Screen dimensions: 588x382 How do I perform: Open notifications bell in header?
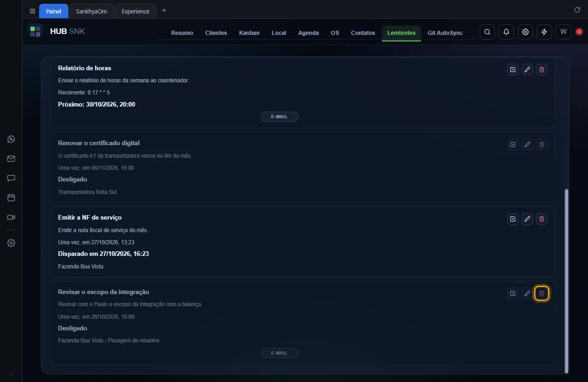pyautogui.click(x=506, y=32)
